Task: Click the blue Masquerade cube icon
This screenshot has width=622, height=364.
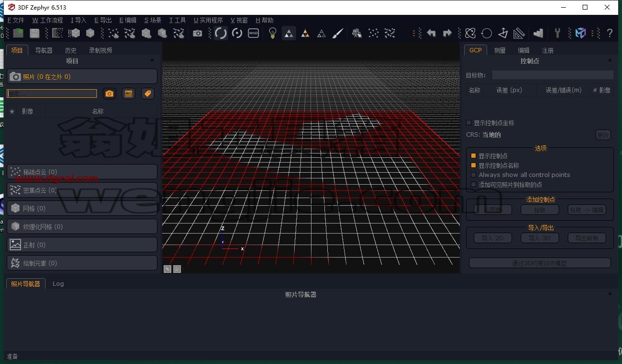Action: [581, 33]
